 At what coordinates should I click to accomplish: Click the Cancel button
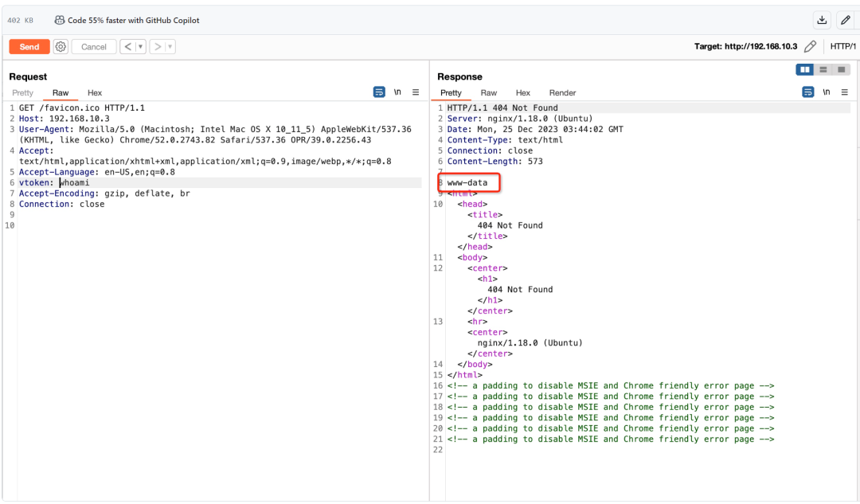tap(94, 47)
